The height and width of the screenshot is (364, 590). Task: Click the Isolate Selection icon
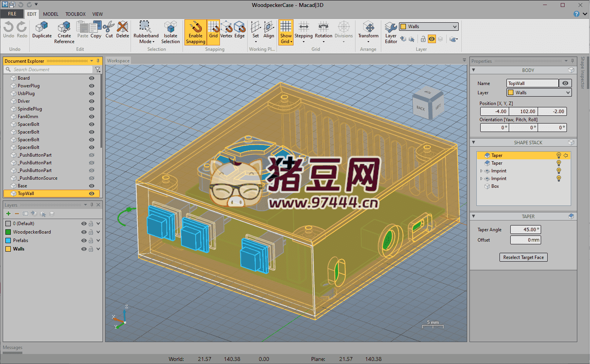170,27
